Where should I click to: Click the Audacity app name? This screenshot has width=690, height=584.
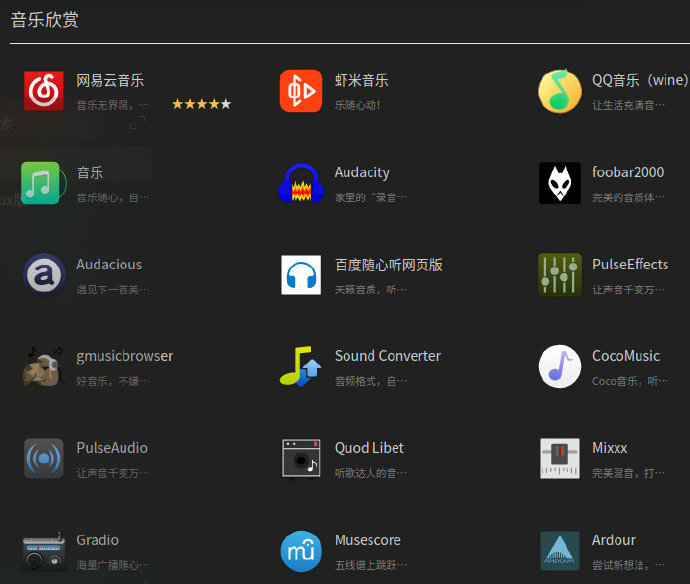tap(362, 173)
